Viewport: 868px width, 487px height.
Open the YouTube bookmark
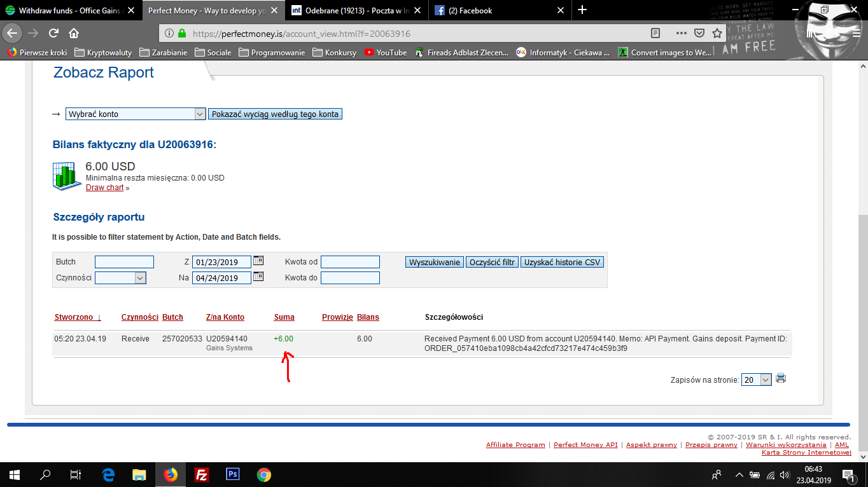pyautogui.click(x=386, y=53)
